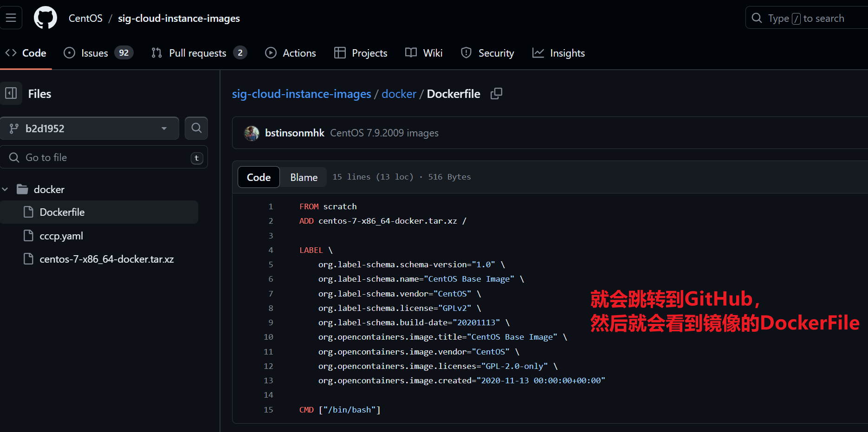Focus the 'Type / to search' box
The image size is (868, 432).
tap(807, 18)
